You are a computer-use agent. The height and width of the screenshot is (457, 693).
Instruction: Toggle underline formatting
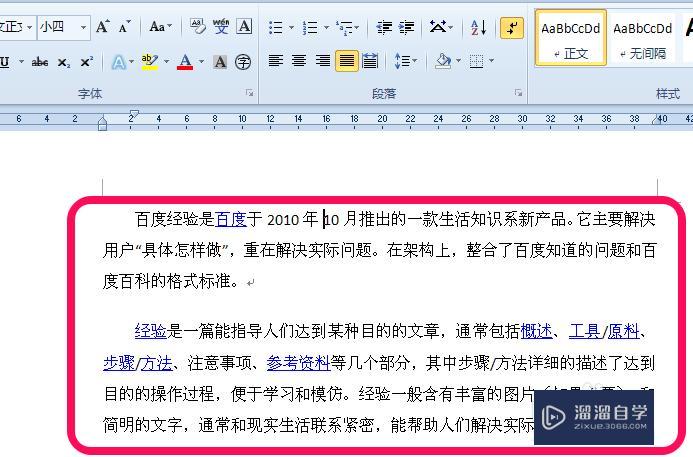5,62
